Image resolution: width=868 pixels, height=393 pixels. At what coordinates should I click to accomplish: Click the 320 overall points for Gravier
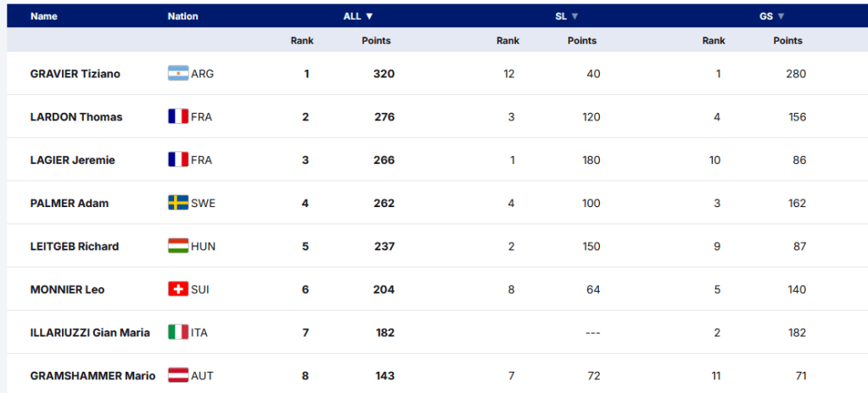click(384, 74)
